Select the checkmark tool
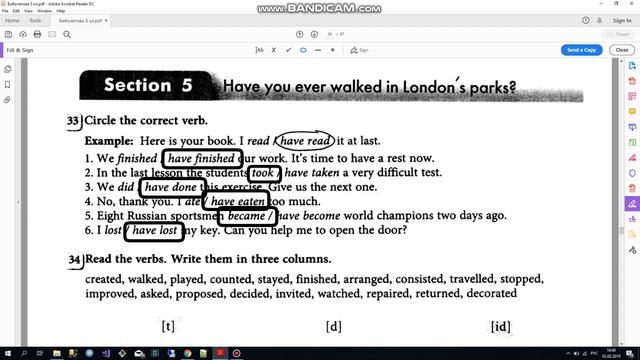 [x=289, y=50]
